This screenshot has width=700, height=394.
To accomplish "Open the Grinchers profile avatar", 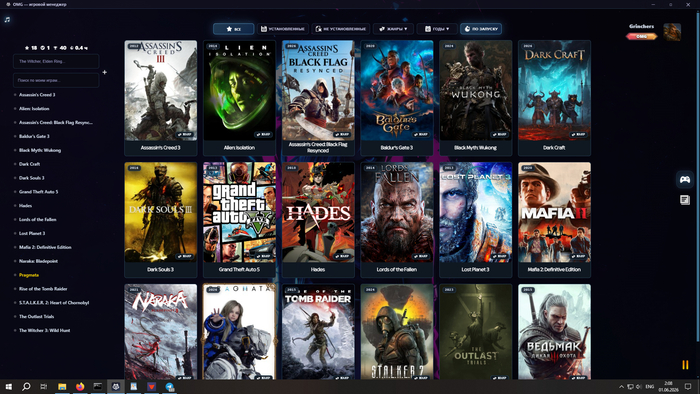I will (x=672, y=32).
